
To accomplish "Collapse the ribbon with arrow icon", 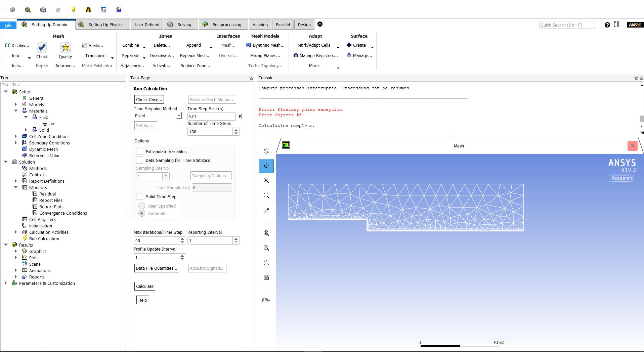I will 320,24.
